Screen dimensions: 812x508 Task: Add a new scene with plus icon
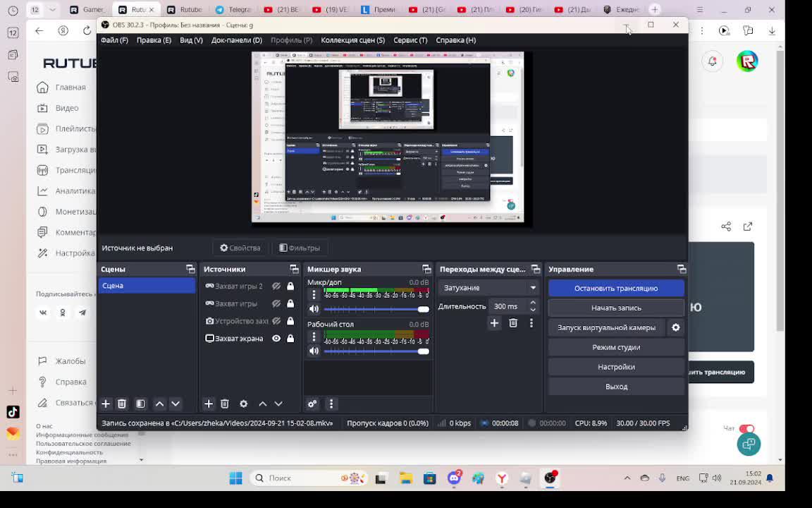tap(106, 404)
